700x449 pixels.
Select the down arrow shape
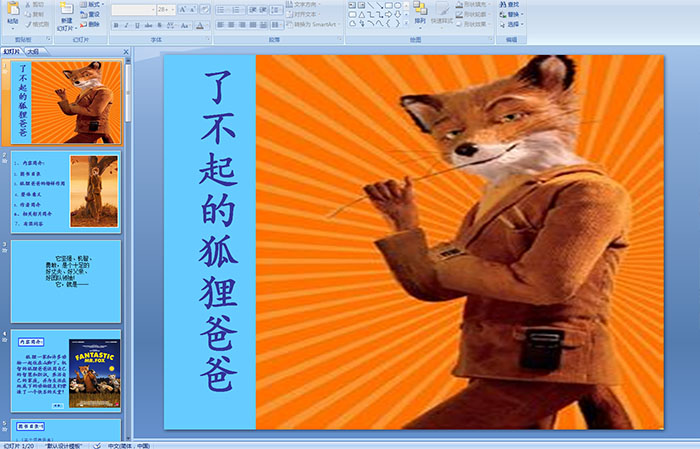click(x=397, y=15)
